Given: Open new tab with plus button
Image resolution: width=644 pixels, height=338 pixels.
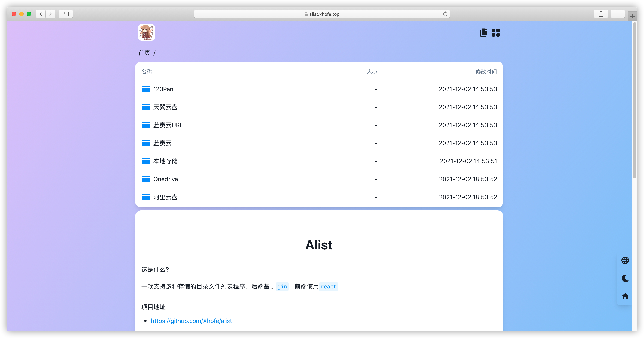Looking at the screenshot, I should [x=632, y=17].
